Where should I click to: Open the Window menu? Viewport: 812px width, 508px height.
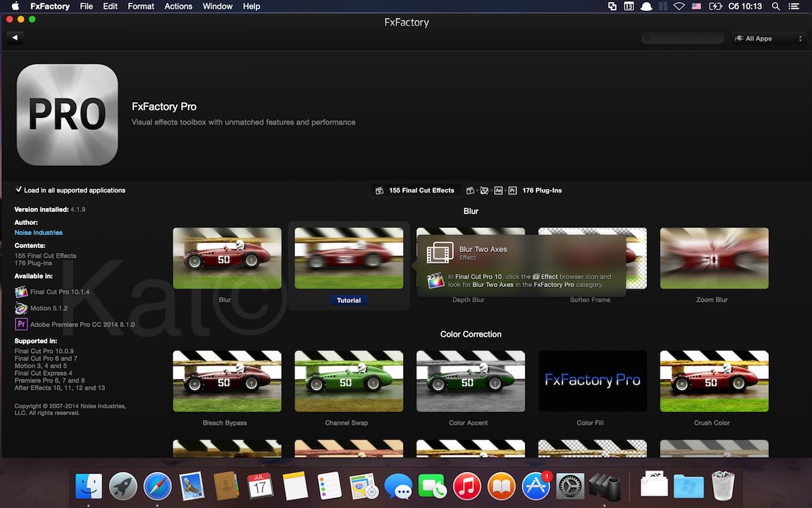(x=216, y=6)
